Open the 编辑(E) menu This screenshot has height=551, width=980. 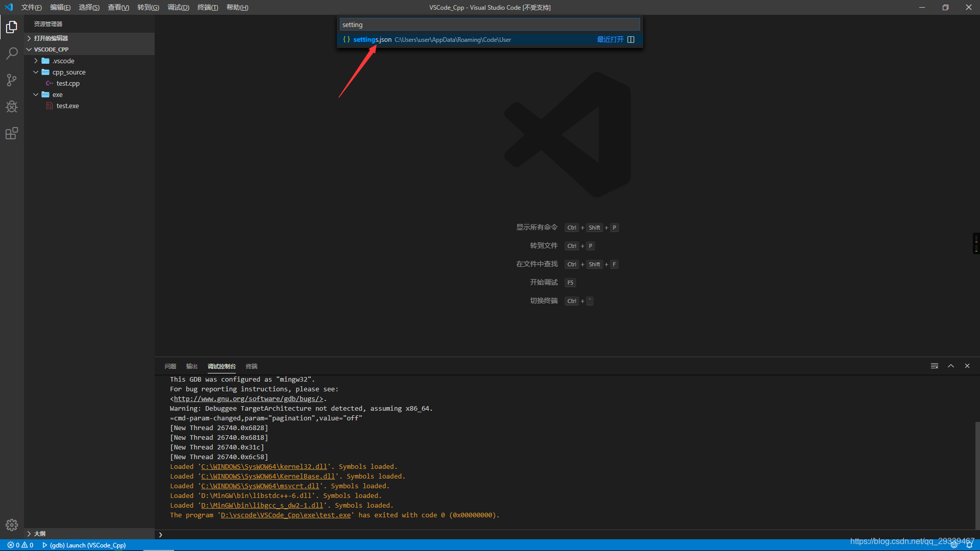(60, 7)
